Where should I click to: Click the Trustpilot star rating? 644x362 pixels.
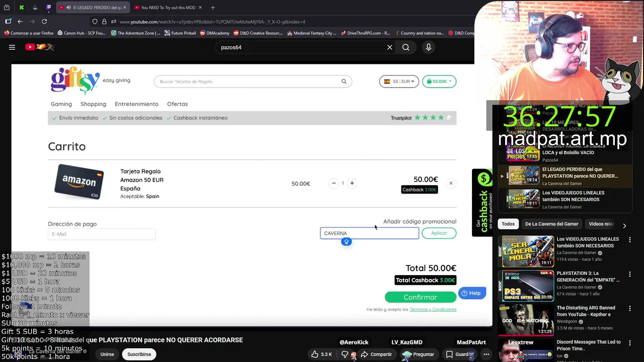[433, 118]
